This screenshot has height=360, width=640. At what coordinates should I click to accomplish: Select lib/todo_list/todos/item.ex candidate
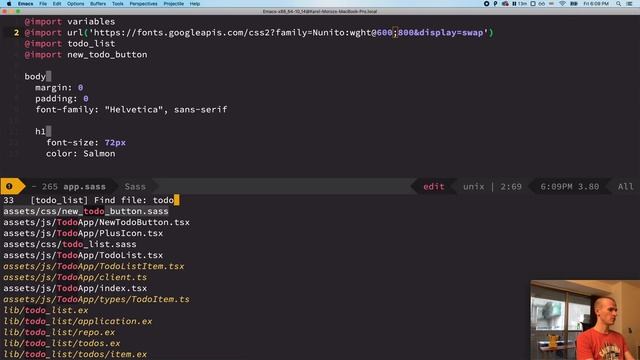tap(75, 354)
